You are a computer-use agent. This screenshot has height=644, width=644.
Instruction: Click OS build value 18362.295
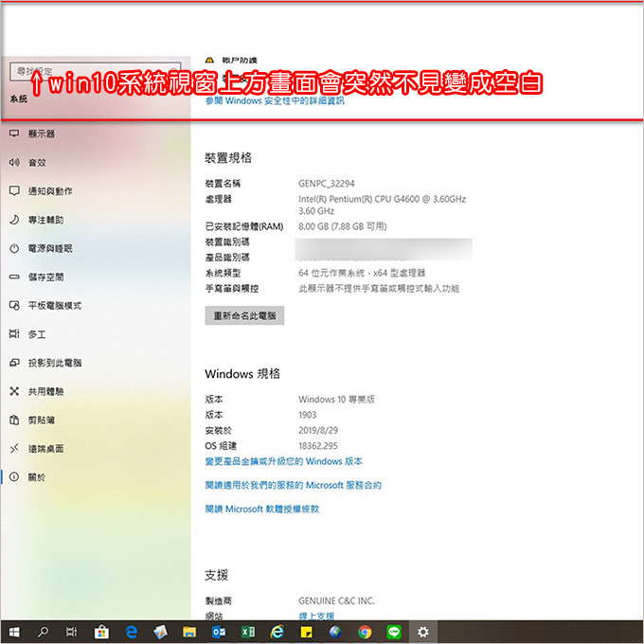318,446
